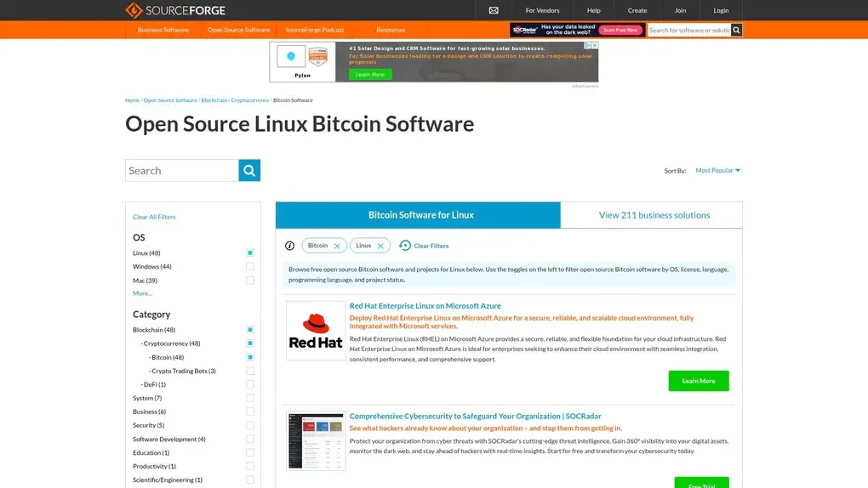
Task: Click the Red Hat logo thumbnail
Action: pos(316,331)
